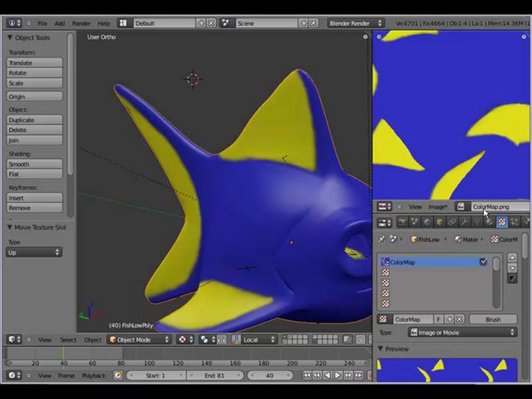Image resolution: width=532 pixels, height=399 pixels.
Task: Open the Render camera properties tab
Action: 403,222
